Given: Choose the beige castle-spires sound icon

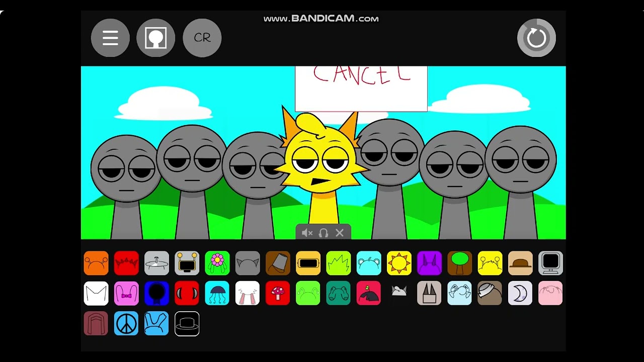Looking at the screenshot, I should (x=429, y=294).
